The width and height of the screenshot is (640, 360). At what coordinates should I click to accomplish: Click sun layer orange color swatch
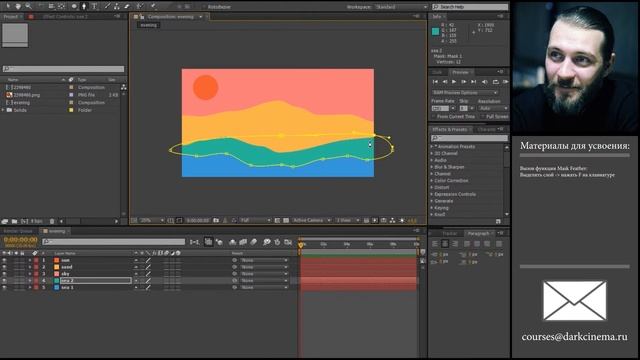tap(57, 260)
